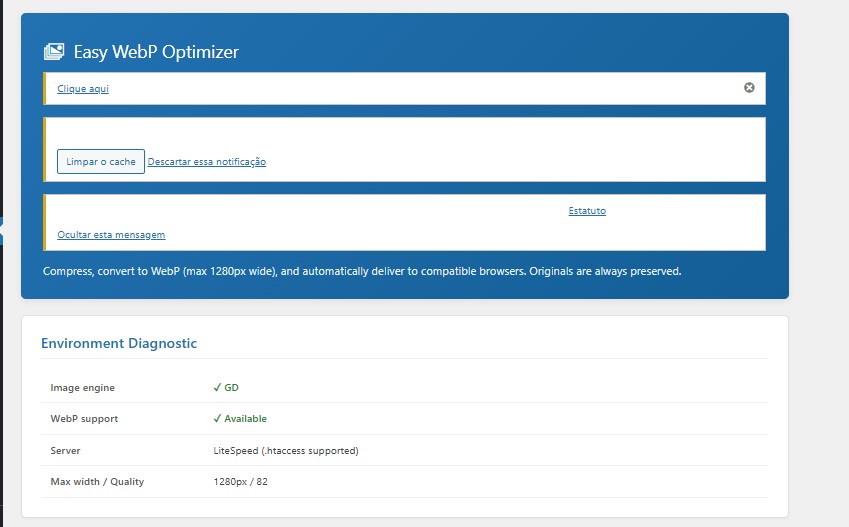849x527 pixels.
Task: Dismiss the 'Clique aqui' notice with X icon
Action: click(x=749, y=88)
